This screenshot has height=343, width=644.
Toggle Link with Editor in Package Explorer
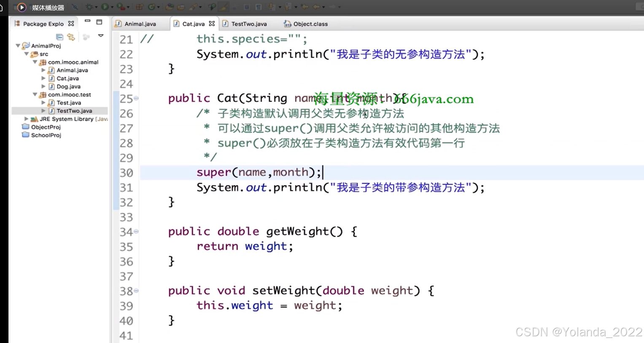click(x=71, y=37)
